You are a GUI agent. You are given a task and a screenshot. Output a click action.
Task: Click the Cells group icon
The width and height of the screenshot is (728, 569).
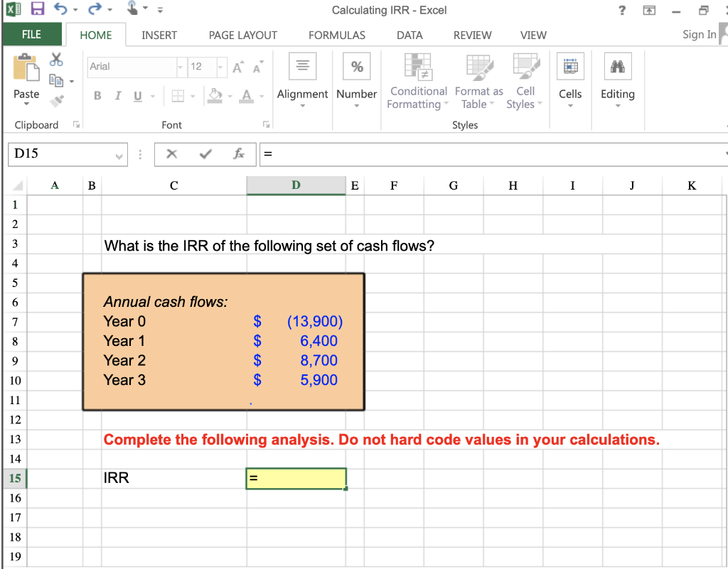[570, 65]
